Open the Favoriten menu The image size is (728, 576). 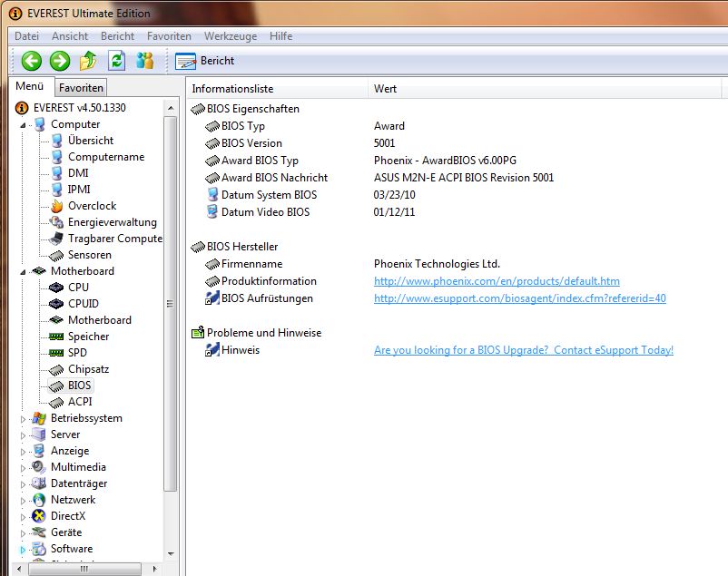(x=169, y=36)
